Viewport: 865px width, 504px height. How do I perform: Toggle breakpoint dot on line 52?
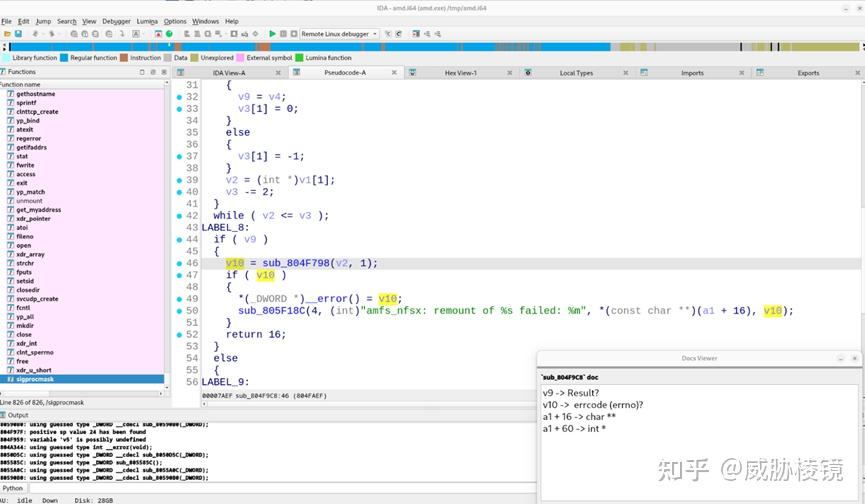click(179, 335)
